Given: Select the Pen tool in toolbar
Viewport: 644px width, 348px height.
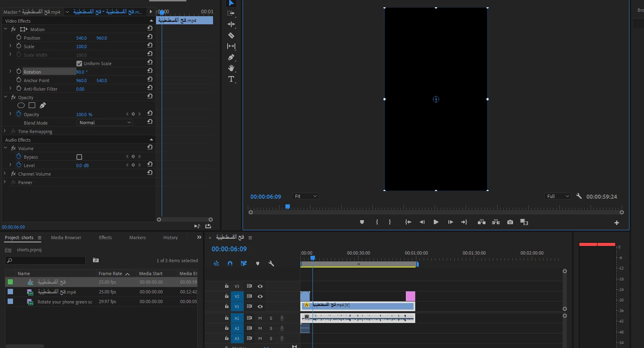Looking at the screenshot, I should click(231, 57).
